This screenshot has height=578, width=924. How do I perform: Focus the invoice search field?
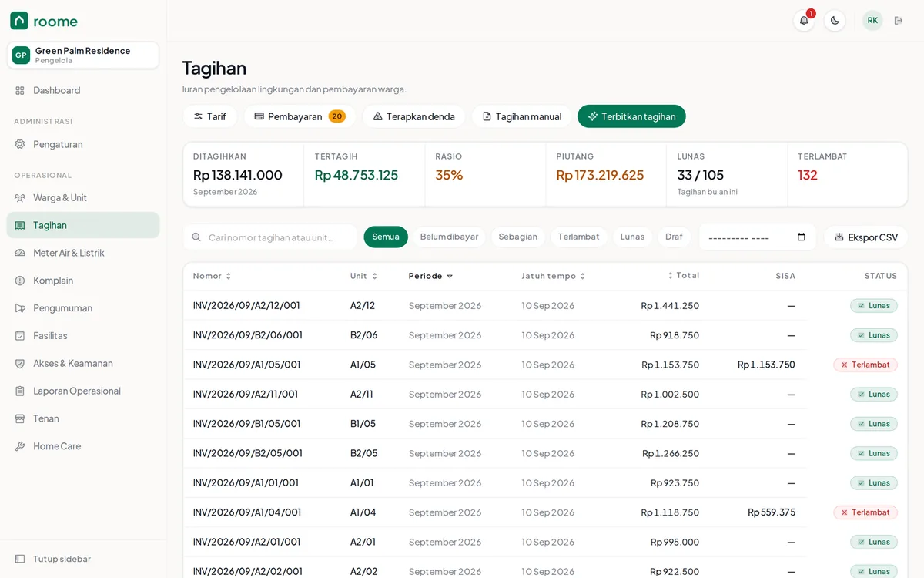pyautogui.click(x=270, y=237)
